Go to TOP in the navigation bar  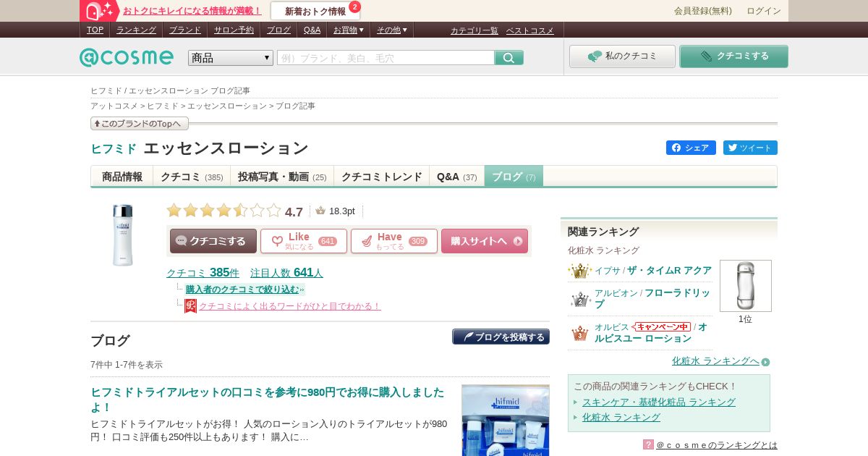click(x=95, y=30)
